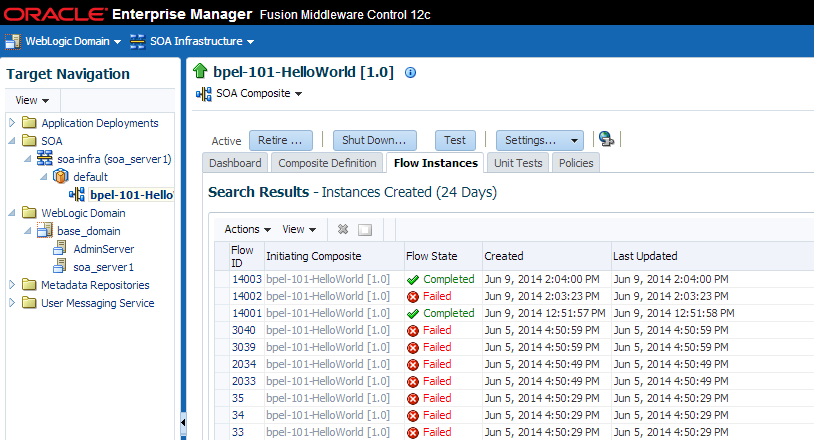Click the AdminServer icon in tree

pos(60,249)
